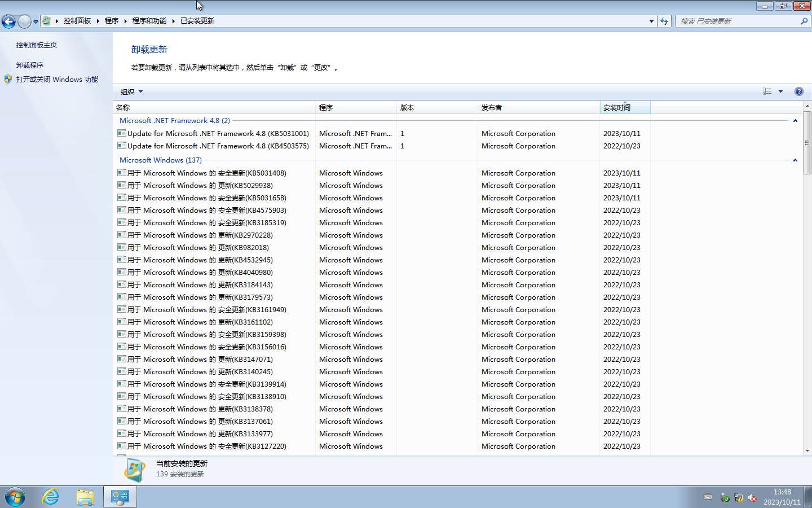Click 控制面板 in the breadcrumb
This screenshot has width=812, height=508.
[x=77, y=21]
